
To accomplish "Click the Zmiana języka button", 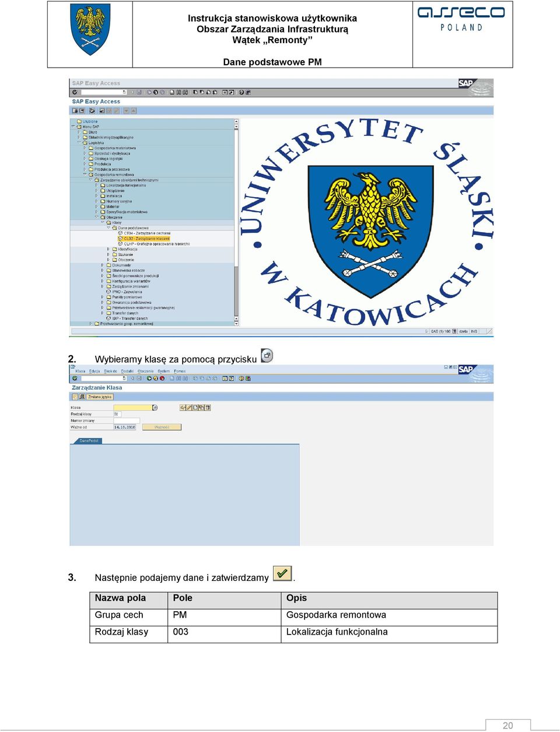I will pyautogui.click(x=100, y=397).
